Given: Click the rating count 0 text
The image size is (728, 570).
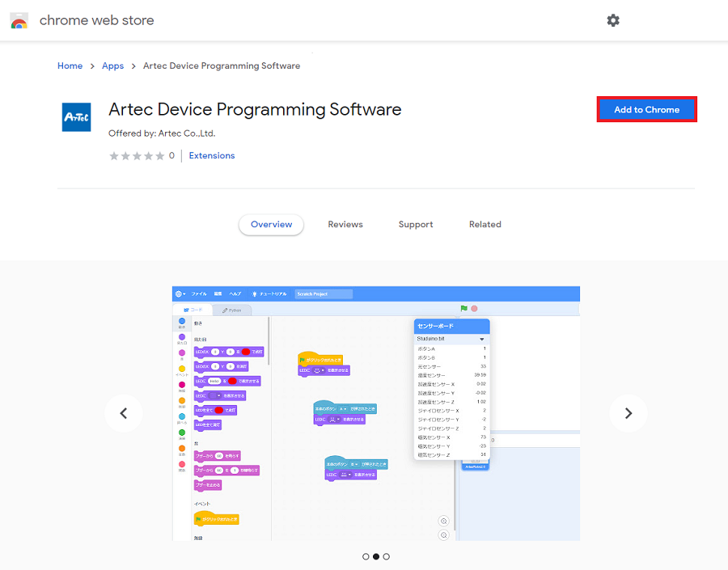Looking at the screenshot, I should click(171, 155).
